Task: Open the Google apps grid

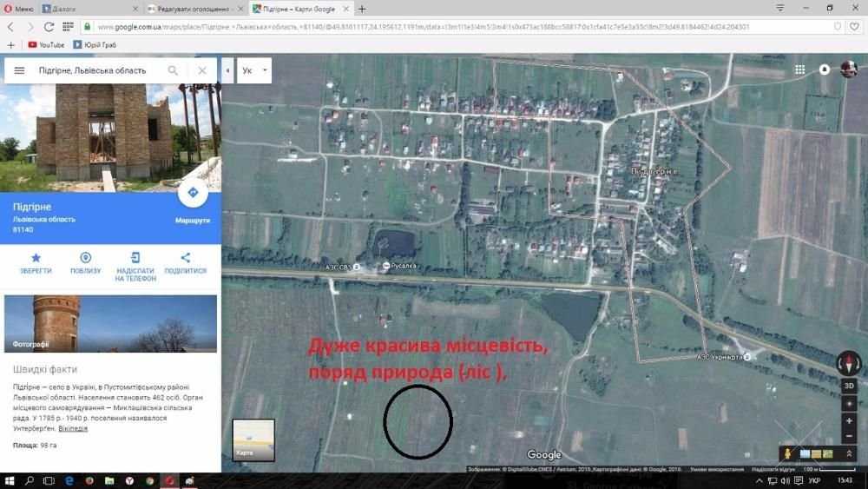Action: (x=800, y=69)
